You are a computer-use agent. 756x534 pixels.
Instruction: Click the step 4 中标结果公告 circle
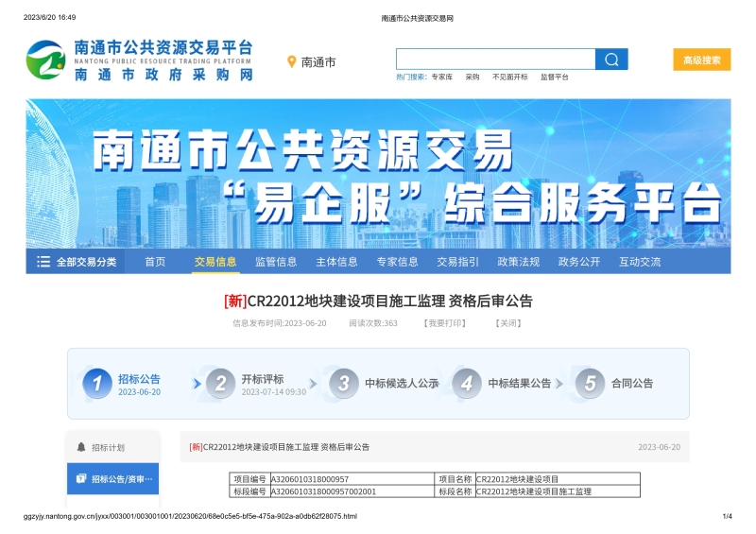tap(467, 383)
